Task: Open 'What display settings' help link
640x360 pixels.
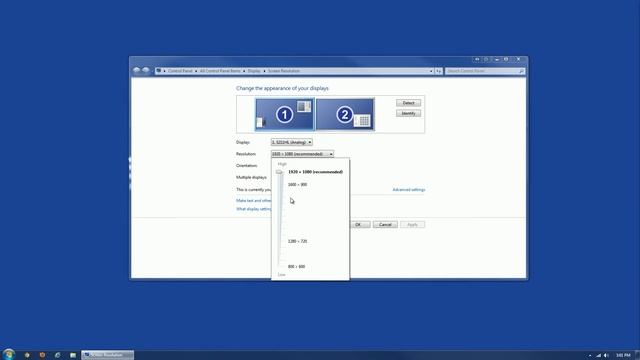Action: click(x=253, y=209)
